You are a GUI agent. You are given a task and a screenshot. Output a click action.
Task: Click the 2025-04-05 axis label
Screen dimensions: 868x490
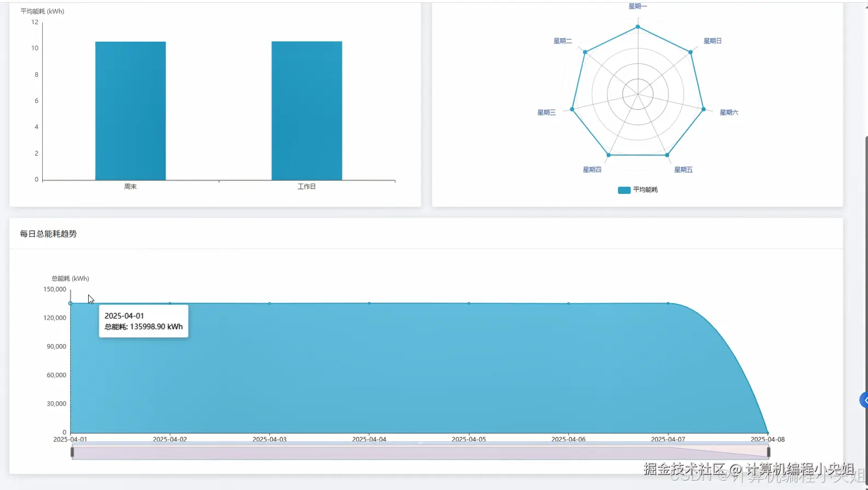(x=469, y=440)
